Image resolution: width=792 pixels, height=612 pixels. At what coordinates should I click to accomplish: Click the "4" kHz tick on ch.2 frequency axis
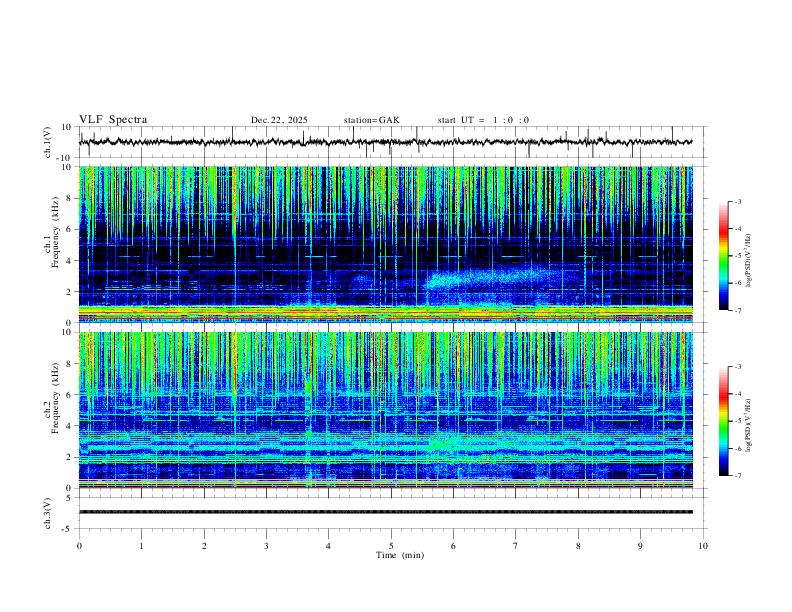click(x=69, y=426)
